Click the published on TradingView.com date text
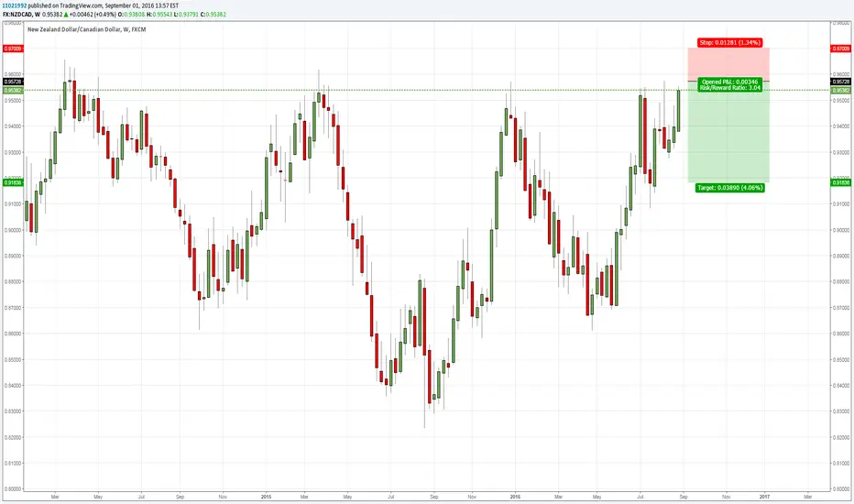Viewport: 854px width, 504px height. [104, 5]
